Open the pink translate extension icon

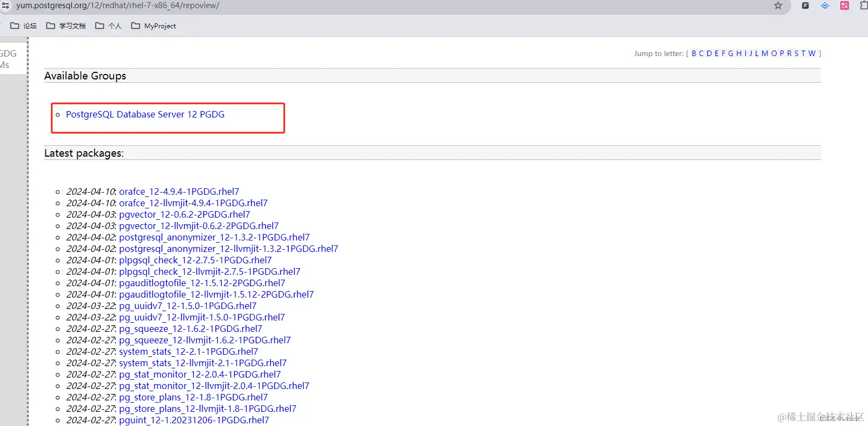pos(845,5)
